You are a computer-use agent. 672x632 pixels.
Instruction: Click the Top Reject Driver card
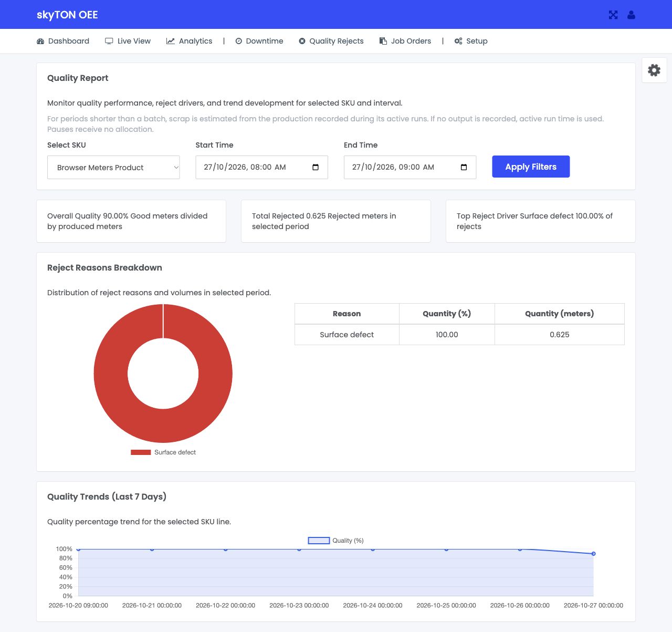point(541,221)
